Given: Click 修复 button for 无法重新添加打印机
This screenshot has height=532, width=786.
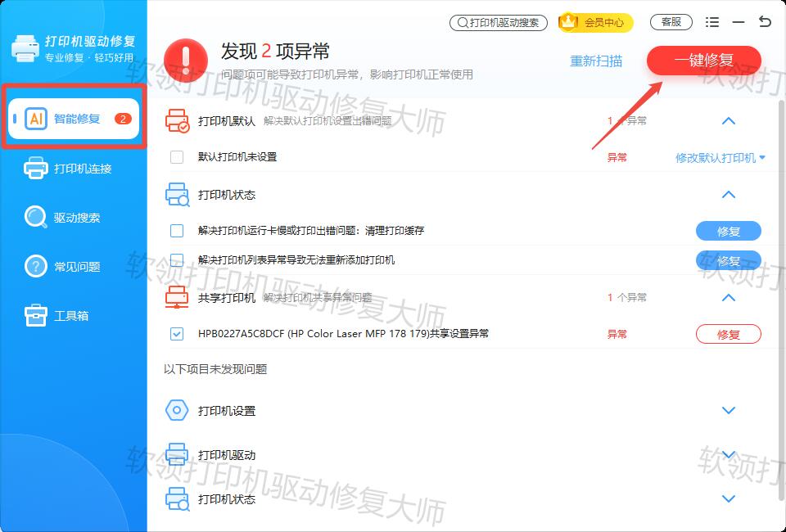Looking at the screenshot, I should tap(729, 260).
